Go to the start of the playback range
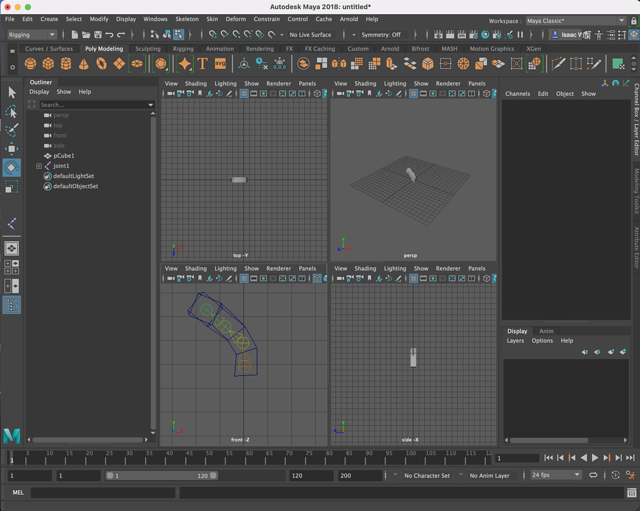Viewport: 640px width, 511px height. 548,458
